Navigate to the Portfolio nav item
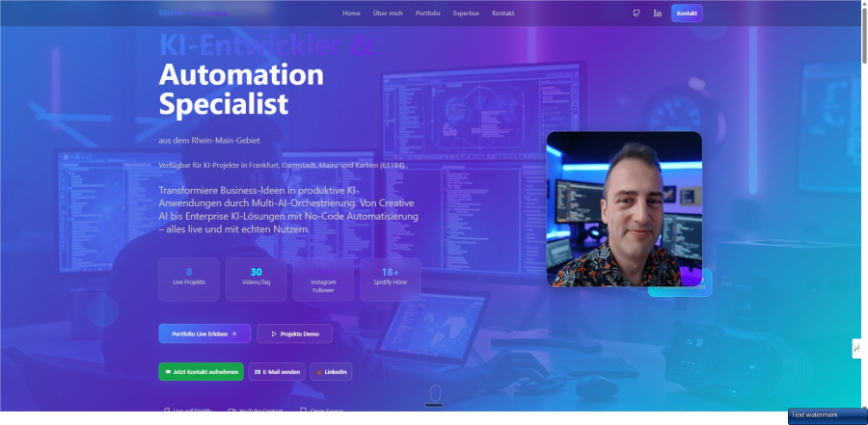Viewport: 868px width, 425px height. (x=428, y=13)
